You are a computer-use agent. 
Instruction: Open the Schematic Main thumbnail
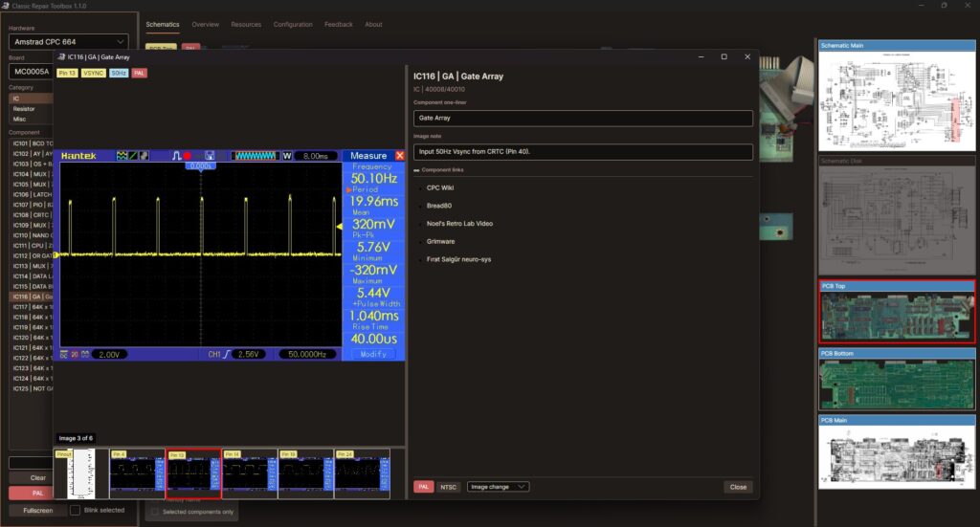[x=897, y=97]
